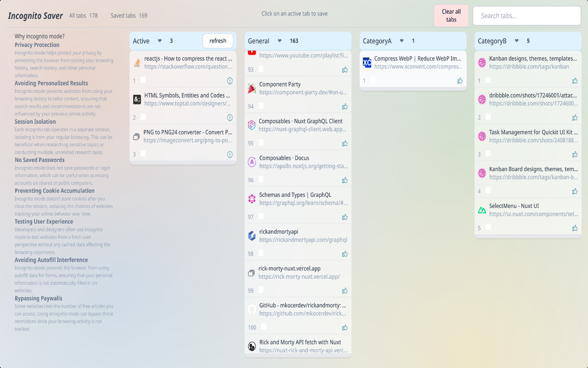Click the Stack Overflow favicon on the reactjs tab
The height and width of the screenshot is (368, 588).
(x=136, y=62)
